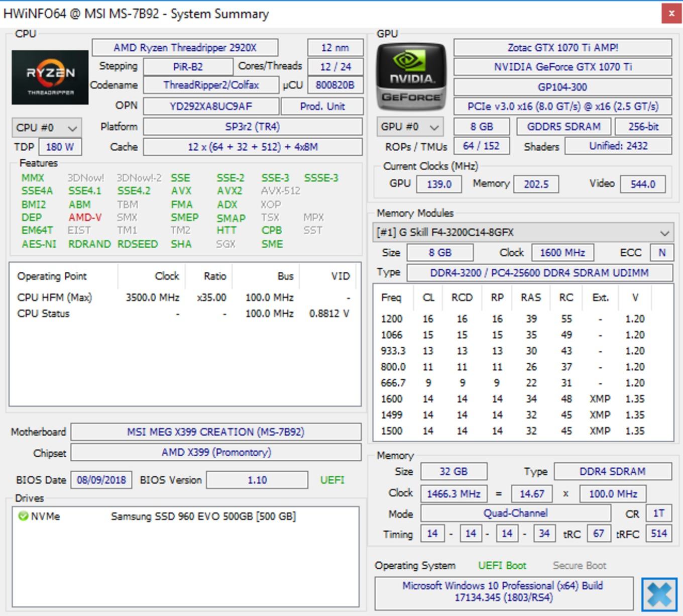The width and height of the screenshot is (683, 616).
Task: Click the video clock value 544.0
Action: 643,184
